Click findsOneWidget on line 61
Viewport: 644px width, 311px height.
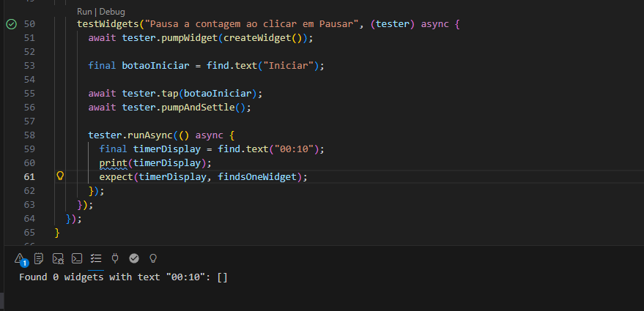[257, 177]
